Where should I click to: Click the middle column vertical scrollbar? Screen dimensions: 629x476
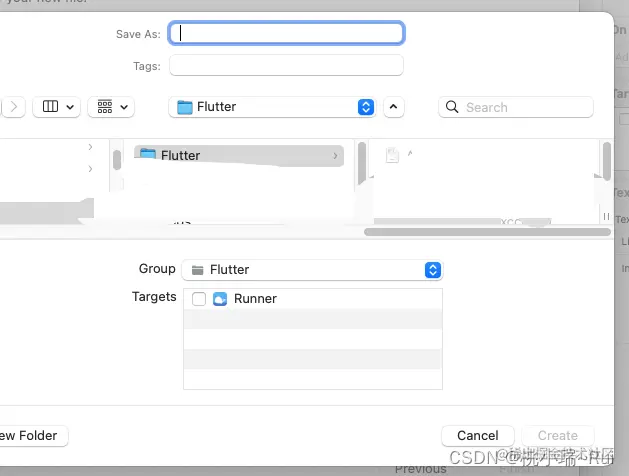coord(361,163)
